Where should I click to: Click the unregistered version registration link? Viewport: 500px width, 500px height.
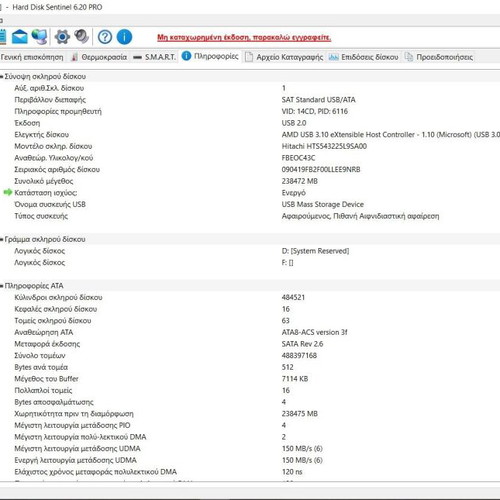pos(244,37)
